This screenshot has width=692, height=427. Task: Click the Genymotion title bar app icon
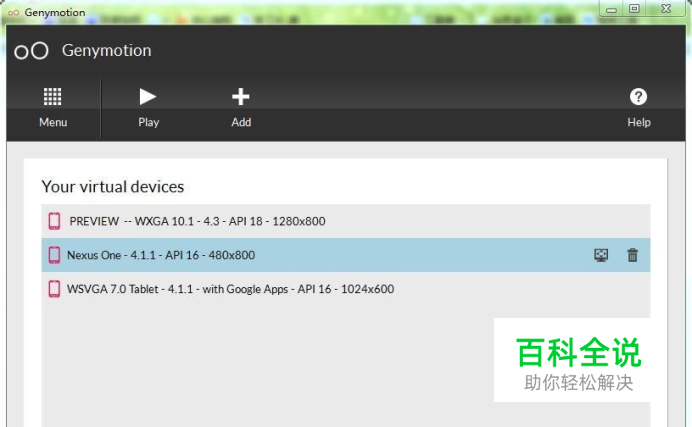click(14, 13)
